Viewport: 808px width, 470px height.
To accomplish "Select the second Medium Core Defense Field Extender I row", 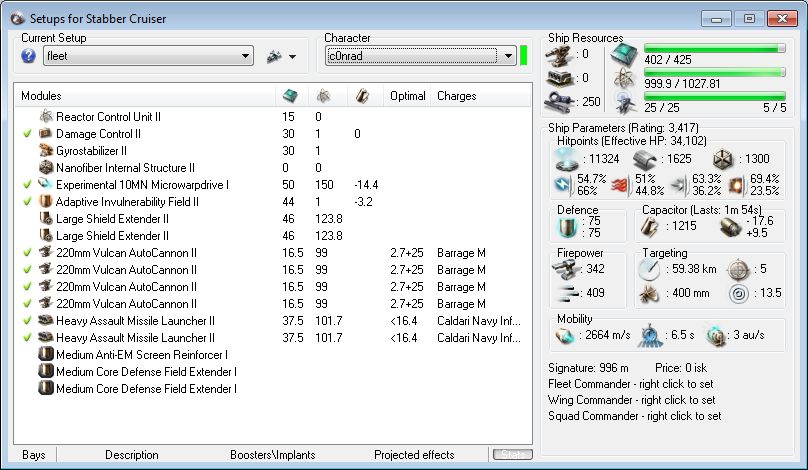I will (x=273, y=389).
